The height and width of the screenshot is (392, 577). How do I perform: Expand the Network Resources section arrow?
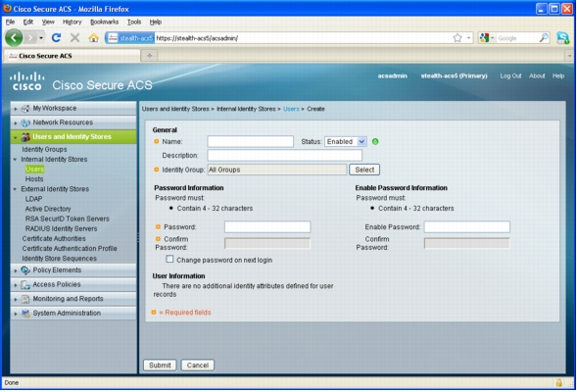pos(16,122)
